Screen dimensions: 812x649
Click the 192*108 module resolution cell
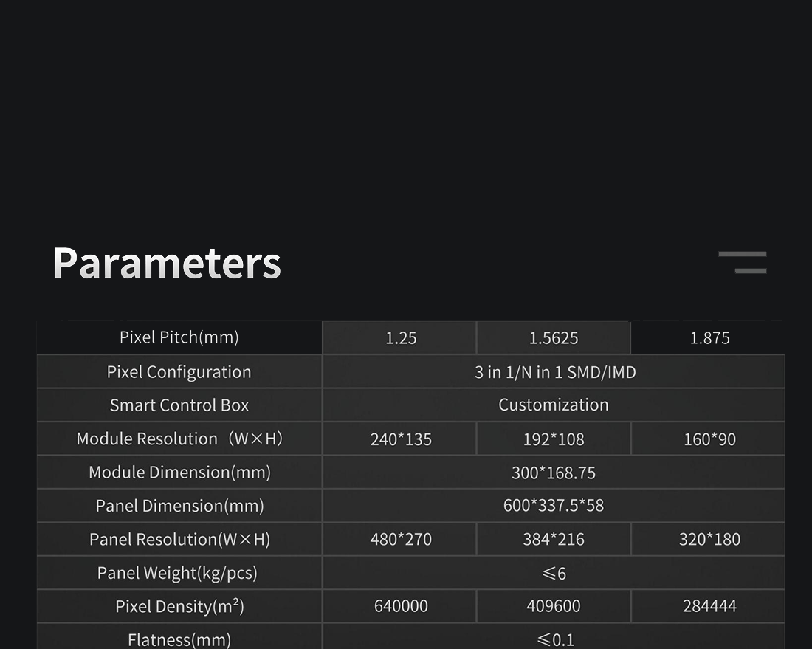(554, 439)
